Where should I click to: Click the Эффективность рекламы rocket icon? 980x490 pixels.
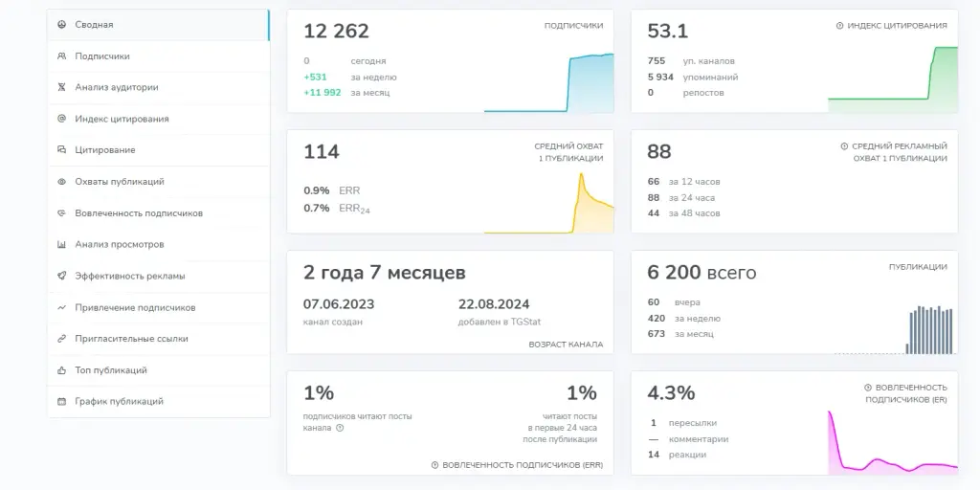pos(61,276)
